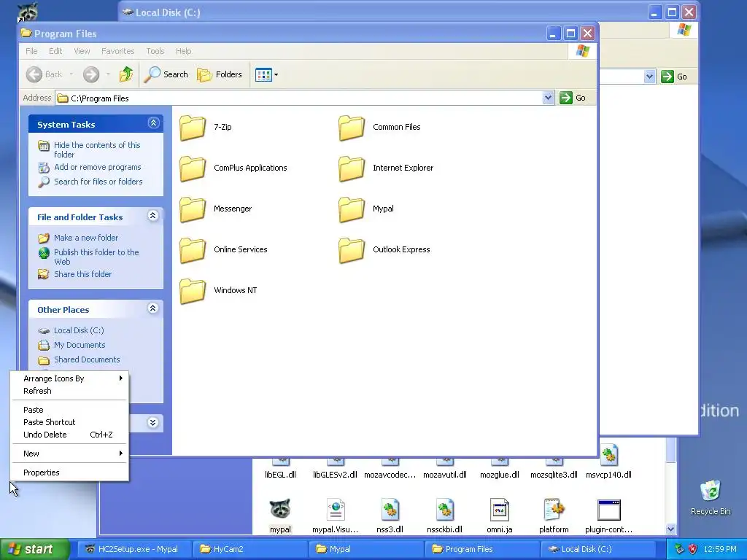Click Go in Program Files address bar
The width and height of the screenshot is (747, 560).
coord(573,98)
